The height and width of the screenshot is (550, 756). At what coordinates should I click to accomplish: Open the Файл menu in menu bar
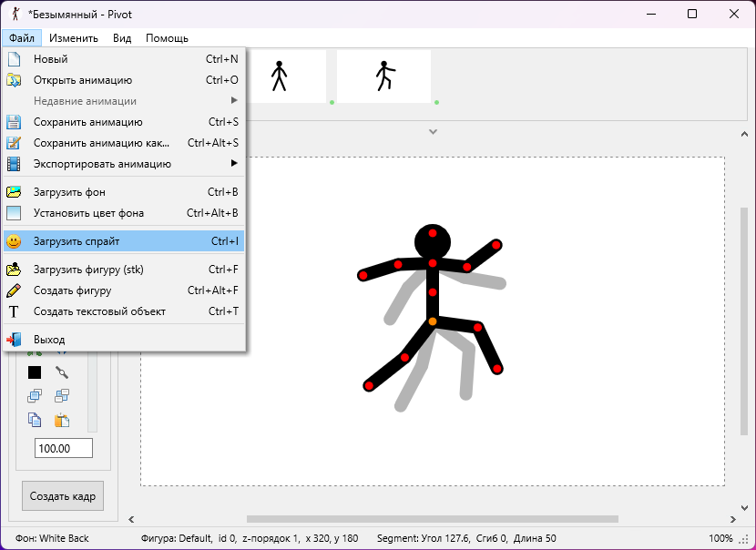click(x=22, y=38)
